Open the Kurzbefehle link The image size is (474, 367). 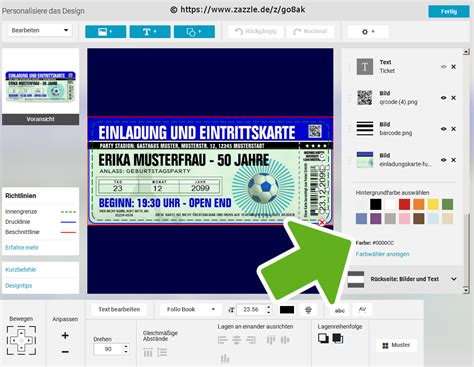(x=20, y=270)
